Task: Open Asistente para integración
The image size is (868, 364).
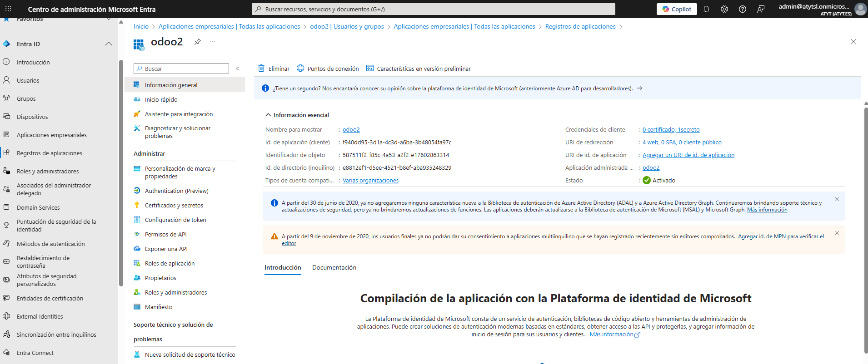Action: tap(179, 114)
